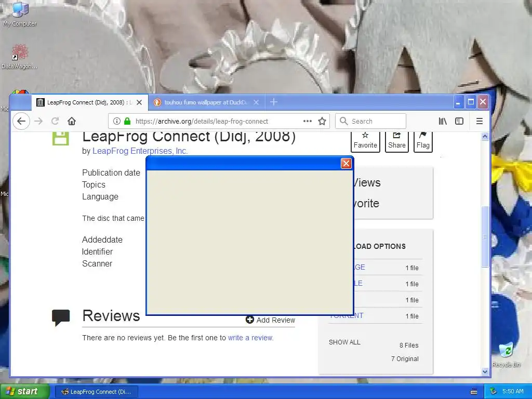Open the Firefox home page icon

[x=72, y=121]
